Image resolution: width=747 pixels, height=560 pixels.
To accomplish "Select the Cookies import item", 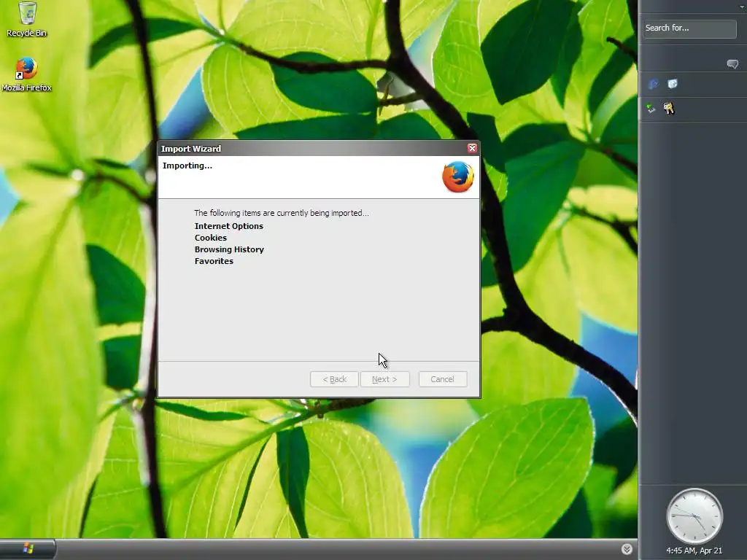I will [211, 238].
